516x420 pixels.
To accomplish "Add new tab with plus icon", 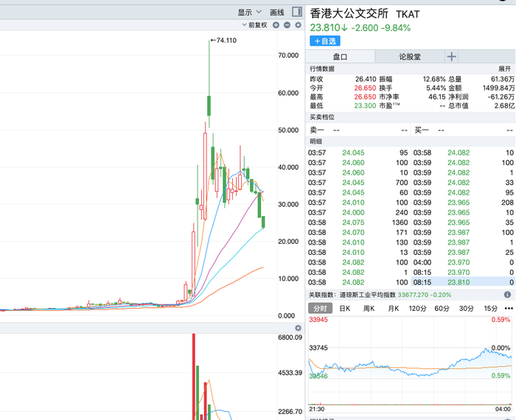I will 451,57.
